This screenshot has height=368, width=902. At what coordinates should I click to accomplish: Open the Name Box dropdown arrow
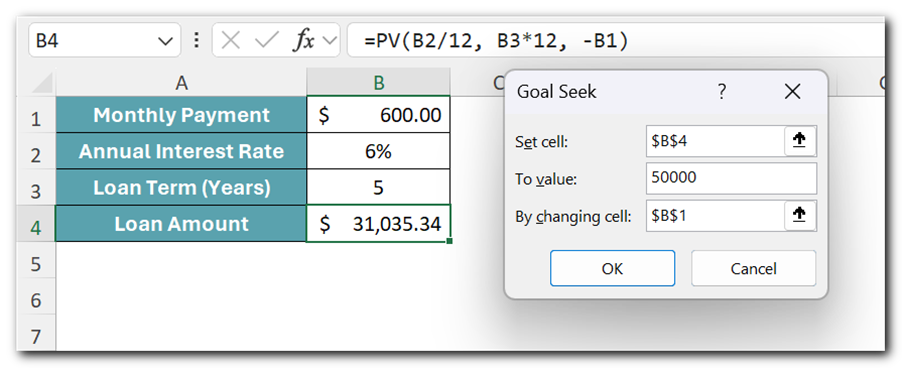tap(165, 41)
